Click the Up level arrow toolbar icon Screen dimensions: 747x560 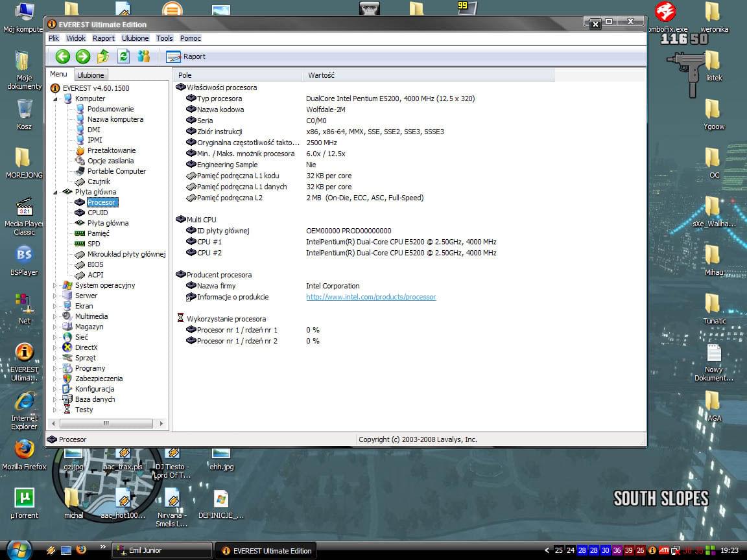(x=103, y=56)
